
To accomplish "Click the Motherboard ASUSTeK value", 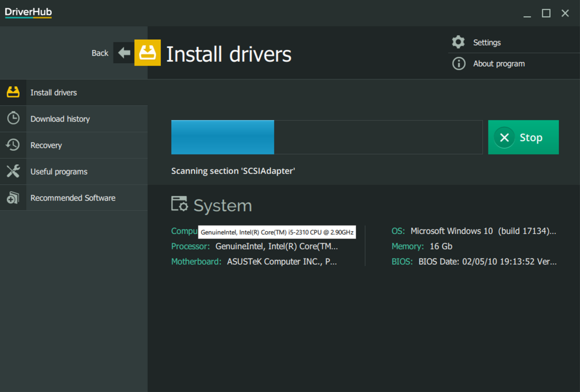I will 281,262.
